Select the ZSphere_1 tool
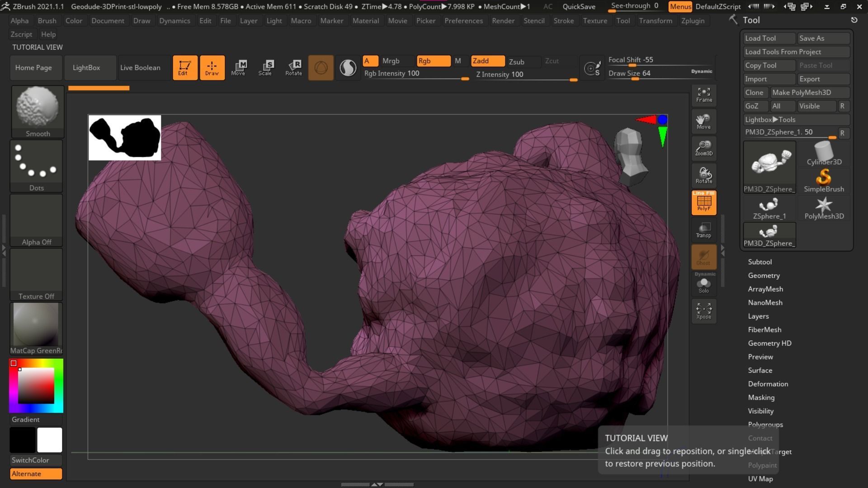868x488 pixels. [769, 208]
